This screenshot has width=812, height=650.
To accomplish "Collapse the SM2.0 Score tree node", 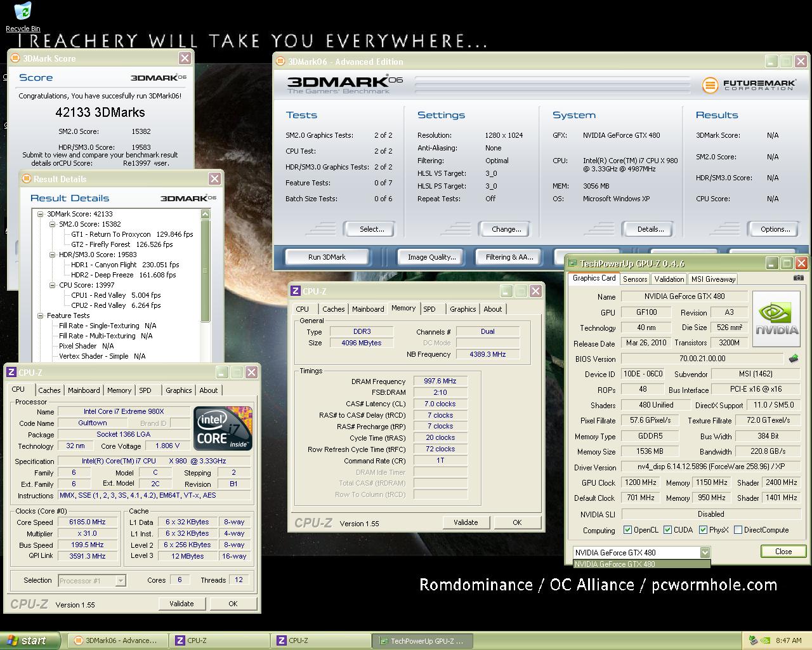I will coord(53,224).
